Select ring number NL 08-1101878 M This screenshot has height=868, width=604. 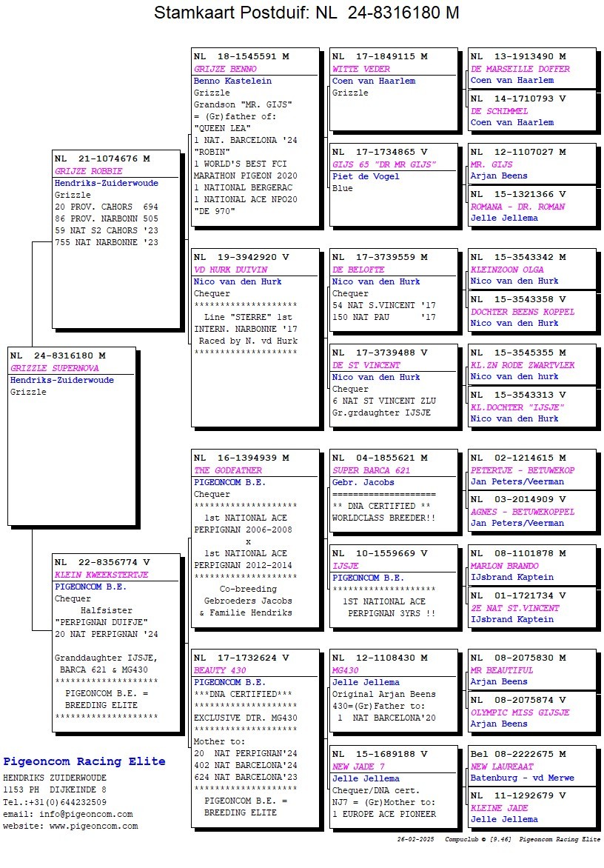518,553
